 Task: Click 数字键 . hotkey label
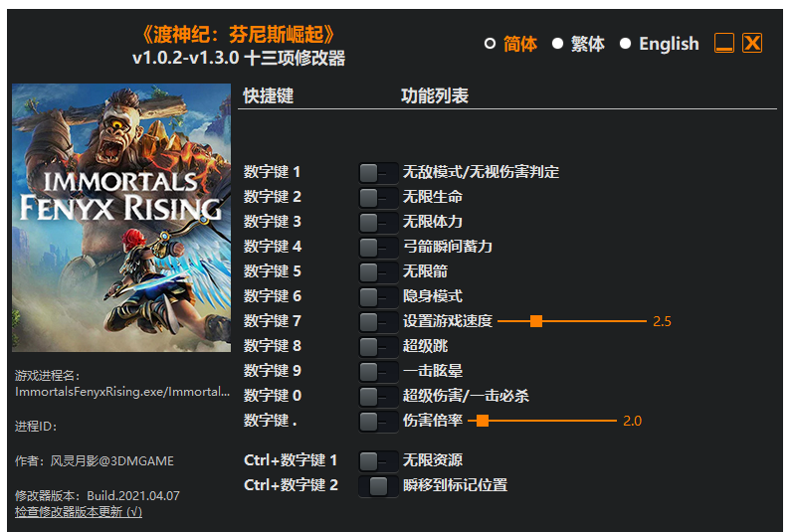tap(271, 420)
